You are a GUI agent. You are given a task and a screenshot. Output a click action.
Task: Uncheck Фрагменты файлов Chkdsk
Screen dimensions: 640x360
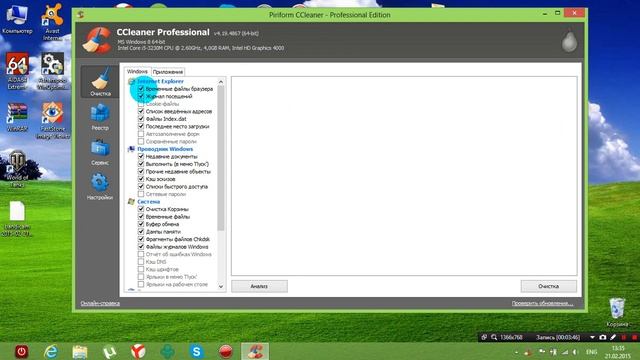pyautogui.click(x=141, y=239)
